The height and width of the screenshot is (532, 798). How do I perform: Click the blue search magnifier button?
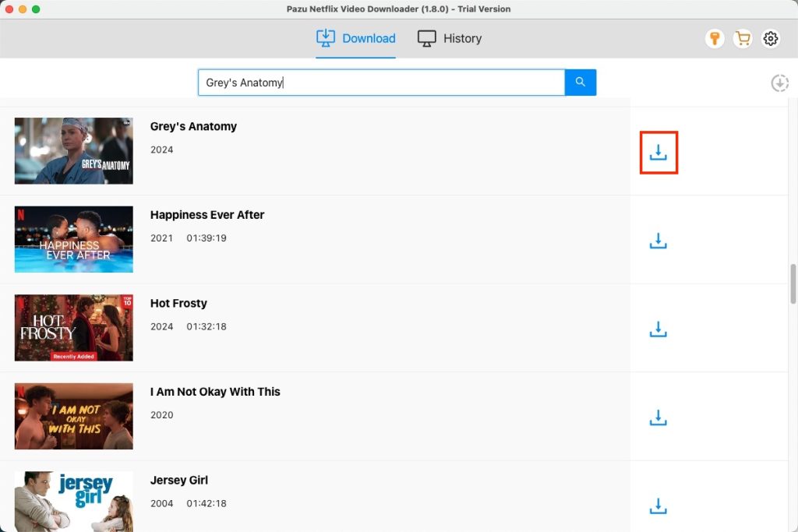click(580, 83)
